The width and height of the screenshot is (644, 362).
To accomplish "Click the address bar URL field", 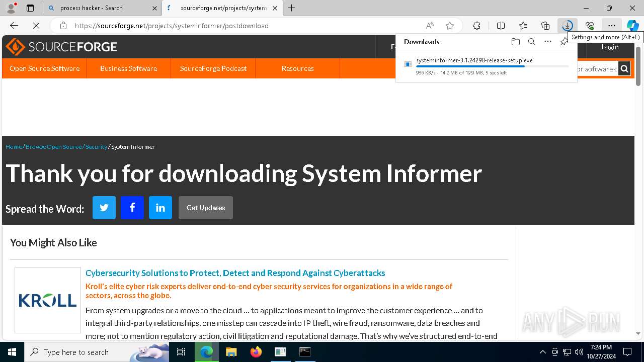I will (247, 26).
